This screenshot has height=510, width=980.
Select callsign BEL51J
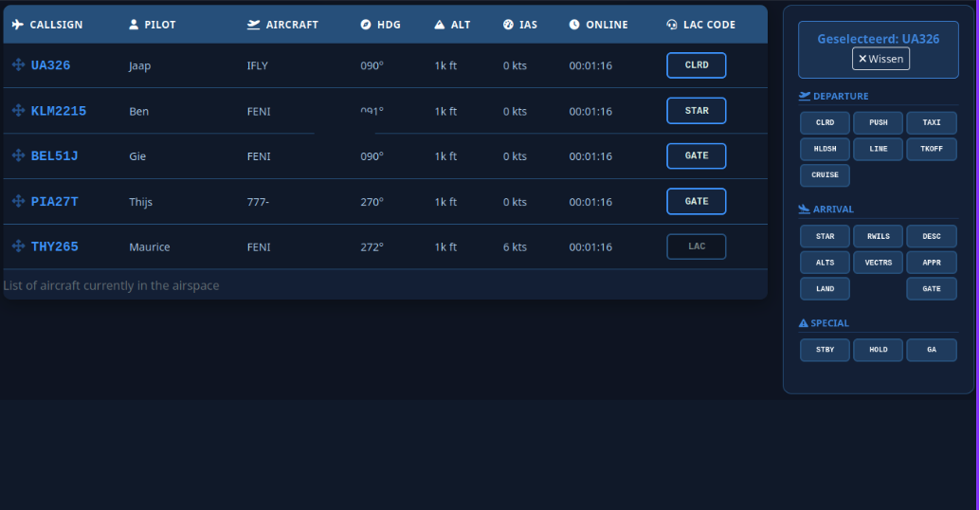pos(54,155)
